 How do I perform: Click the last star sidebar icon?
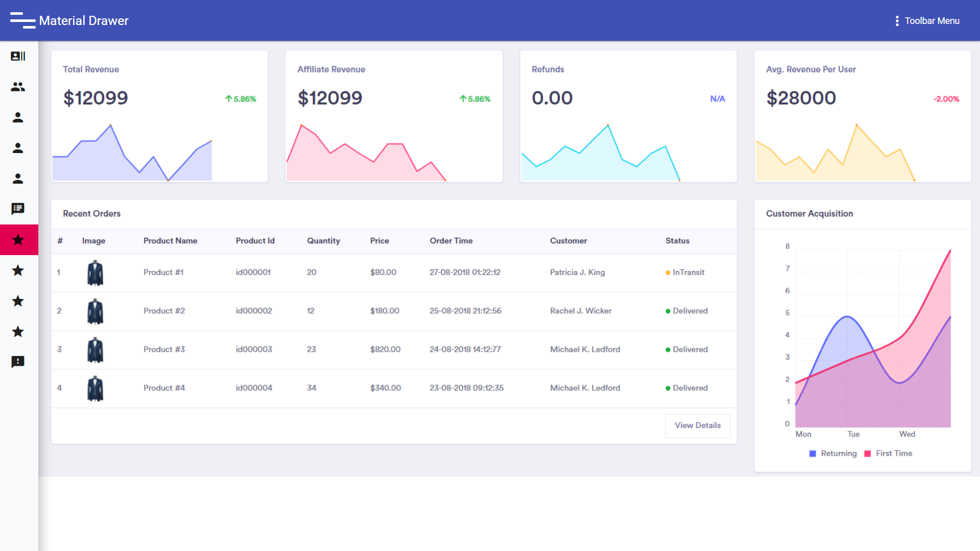(x=18, y=332)
